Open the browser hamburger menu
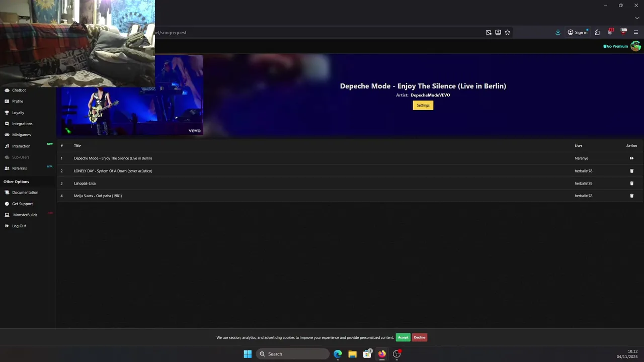Image resolution: width=644 pixels, height=362 pixels. [636, 32]
